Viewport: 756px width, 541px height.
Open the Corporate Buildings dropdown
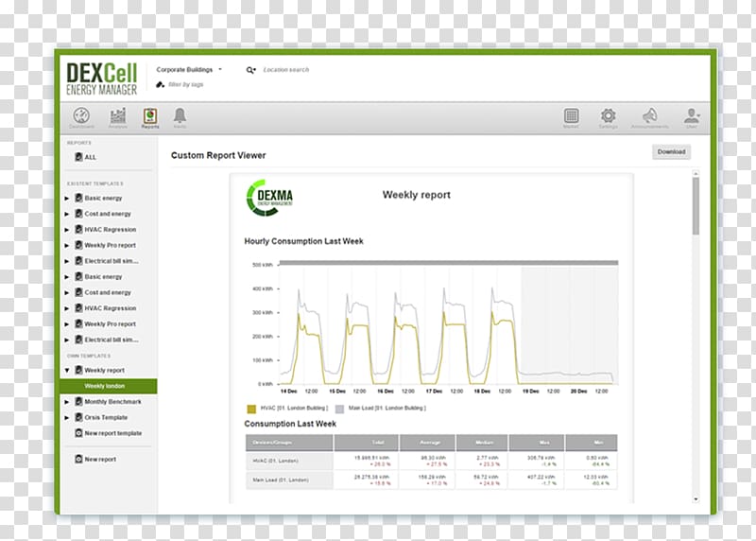[x=190, y=70]
